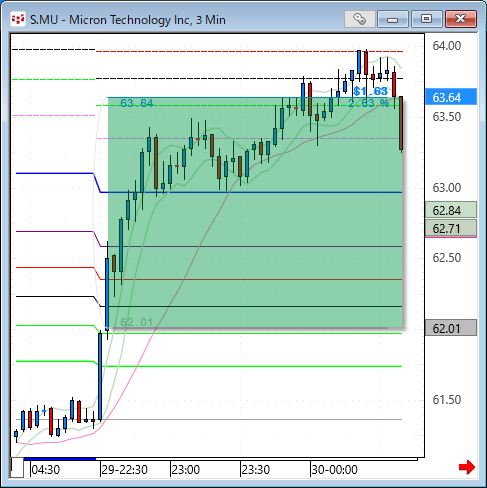Click the link windows chain icon button
The height and width of the screenshot is (488, 487).
[360, 19]
